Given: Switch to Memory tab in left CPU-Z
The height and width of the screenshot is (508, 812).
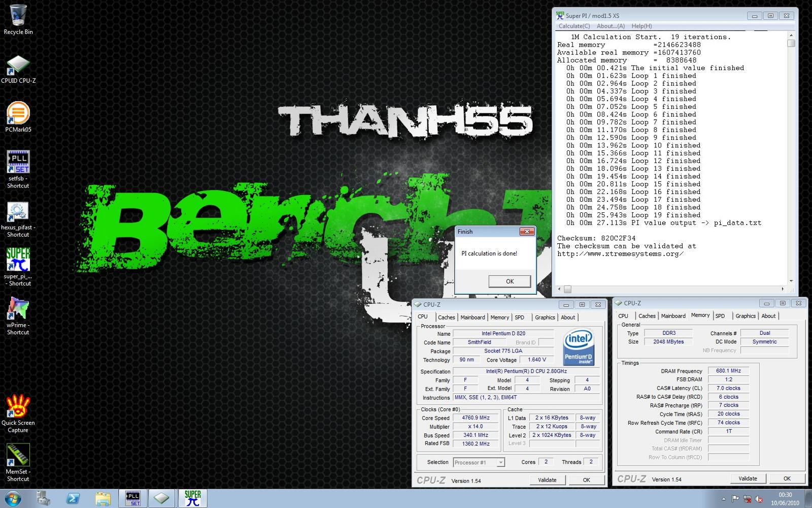Looking at the screenshot, I should click(x=499, y=317).
